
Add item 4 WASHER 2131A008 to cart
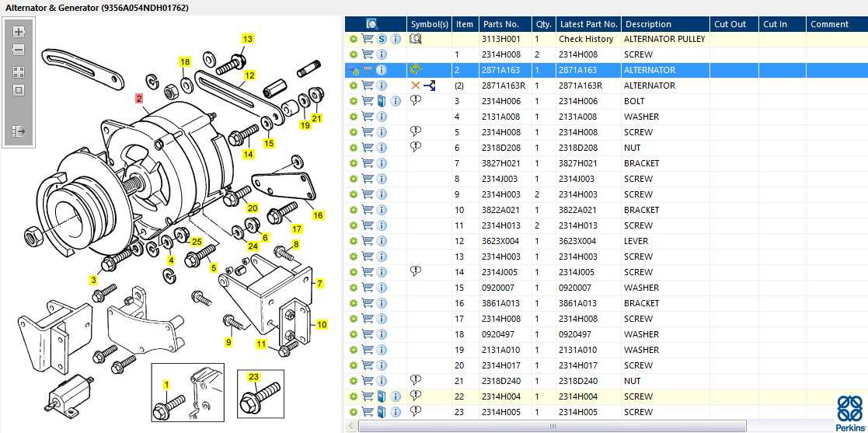coord(367,117)
